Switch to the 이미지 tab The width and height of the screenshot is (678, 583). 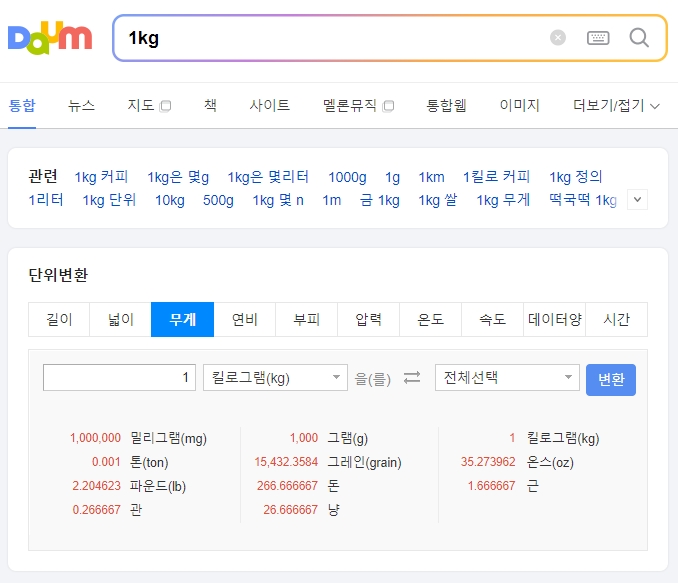[519, 106]
